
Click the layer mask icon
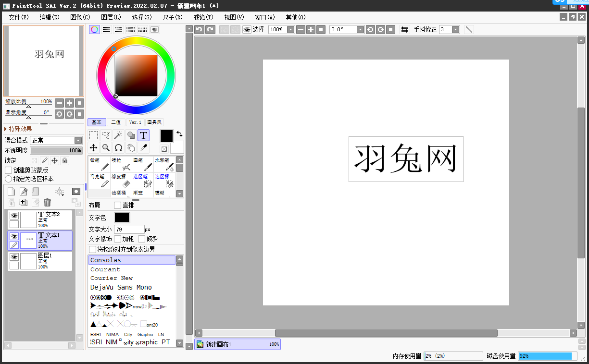(76, 191)
